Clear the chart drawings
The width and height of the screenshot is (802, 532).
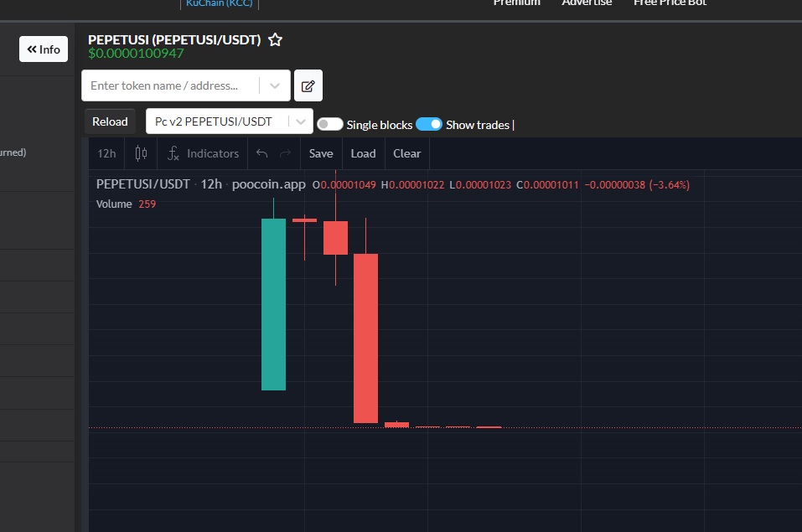tap(406, 153)
